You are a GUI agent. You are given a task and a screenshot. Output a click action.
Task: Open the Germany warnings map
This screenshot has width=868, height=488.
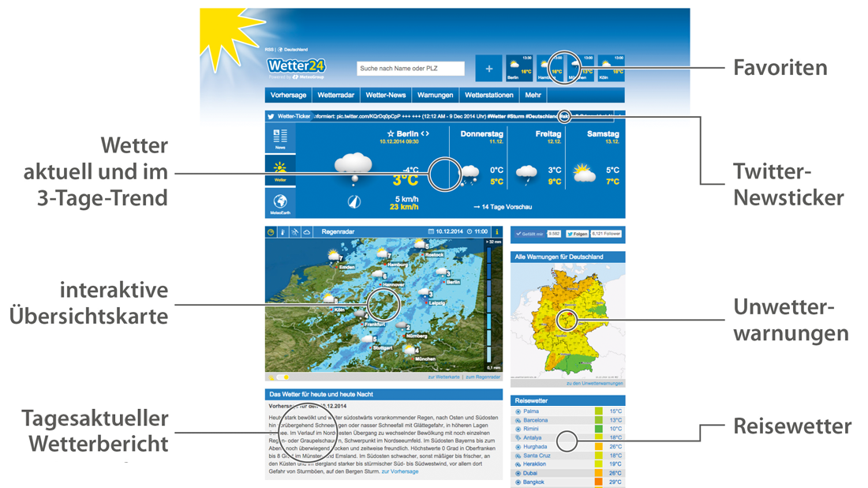[568, 321]
